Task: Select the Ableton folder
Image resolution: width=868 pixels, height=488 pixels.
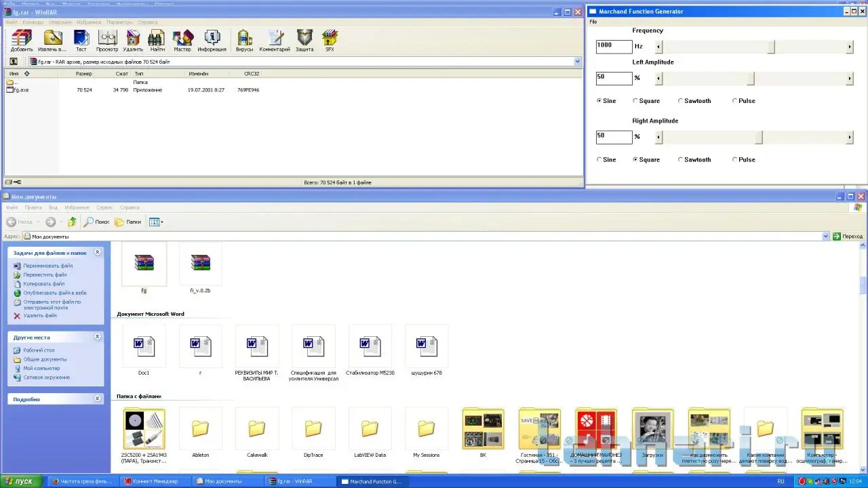Action: 200,433
